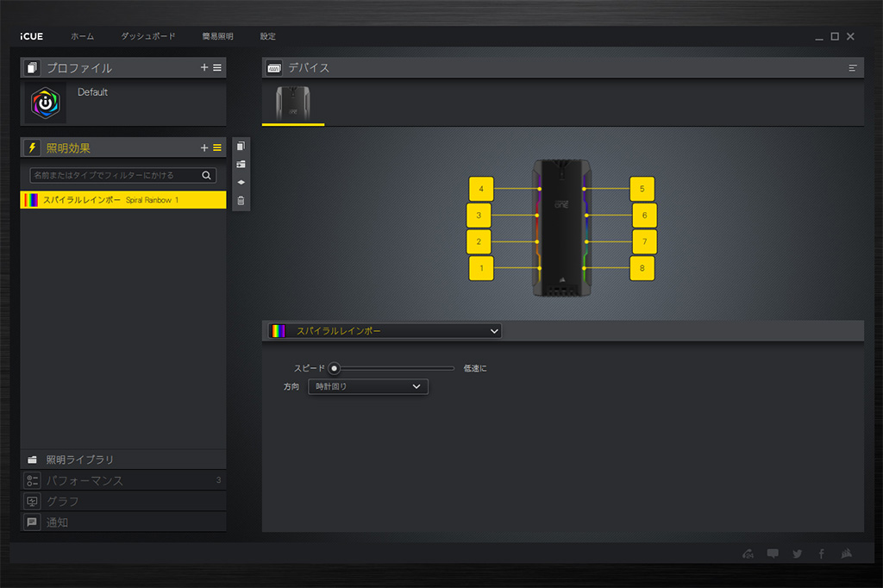Open the ホーム menu
Viewport: 883px width, 588px height.
pyautogui.click(x=82, y=36)
